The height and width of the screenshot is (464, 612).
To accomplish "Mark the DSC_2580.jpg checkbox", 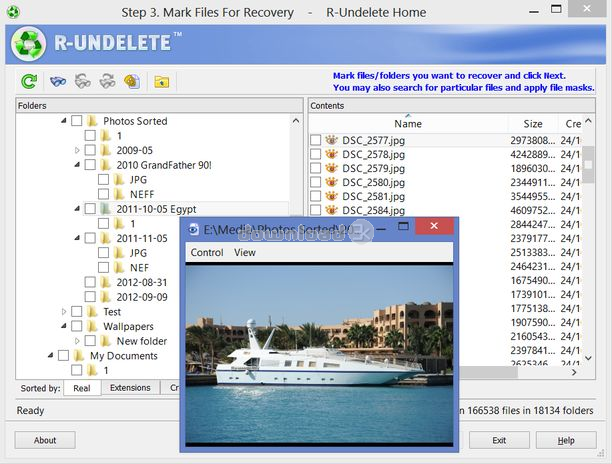I will [x=315, y=182].
